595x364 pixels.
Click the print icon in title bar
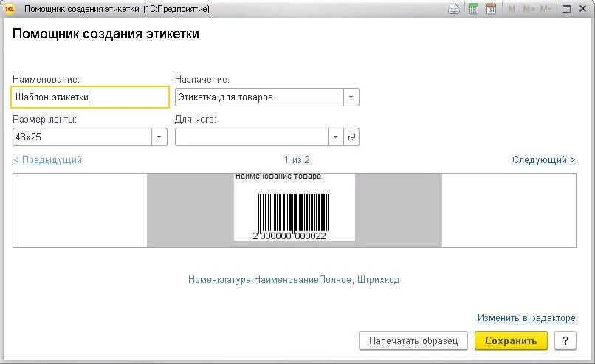coord(453,9)
